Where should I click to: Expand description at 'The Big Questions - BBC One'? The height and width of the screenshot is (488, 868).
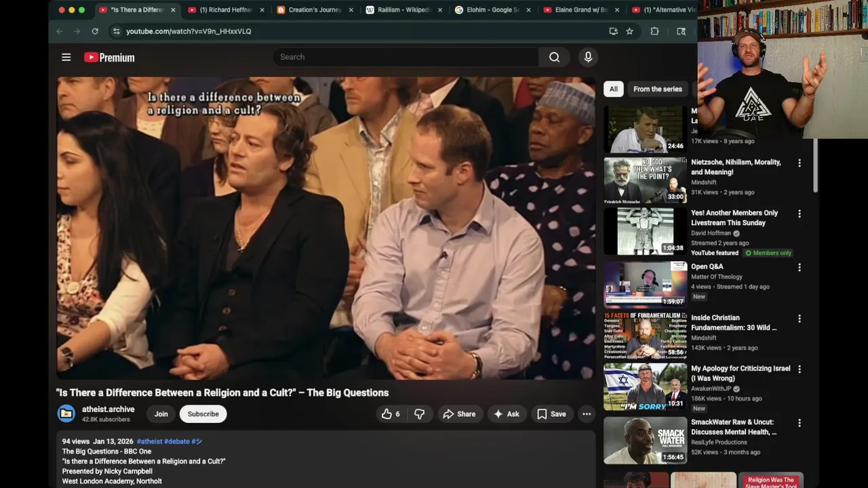(x=106, y=451)
